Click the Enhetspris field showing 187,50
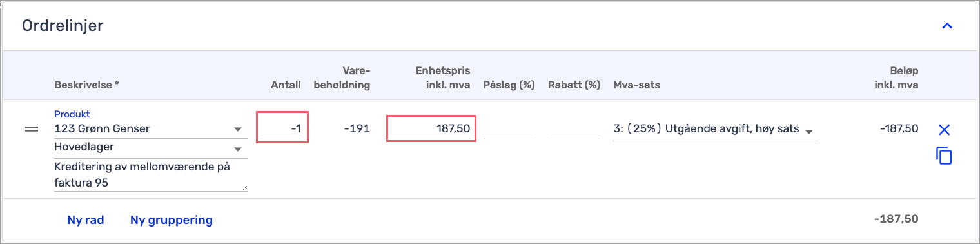 (x=431, y=128)
